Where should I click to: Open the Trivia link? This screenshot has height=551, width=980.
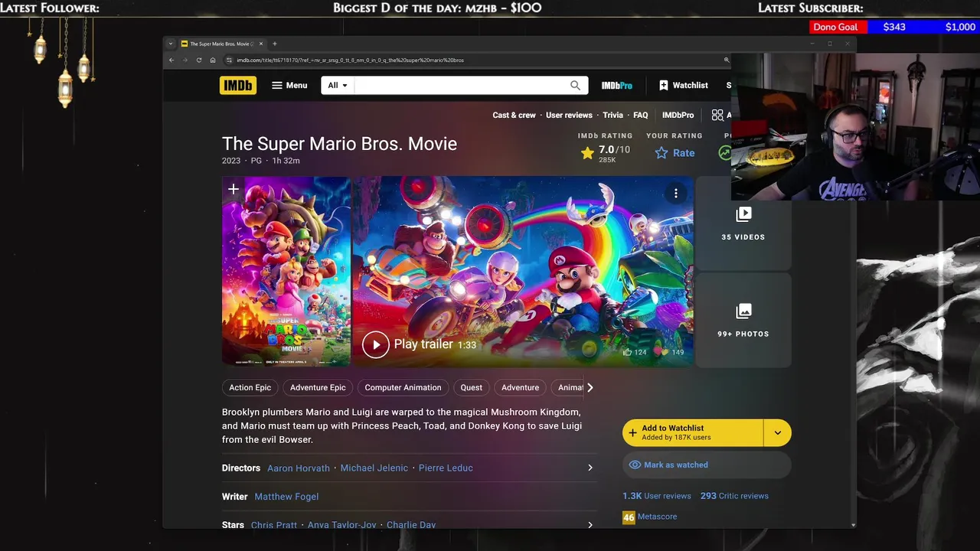coord(612,115)
